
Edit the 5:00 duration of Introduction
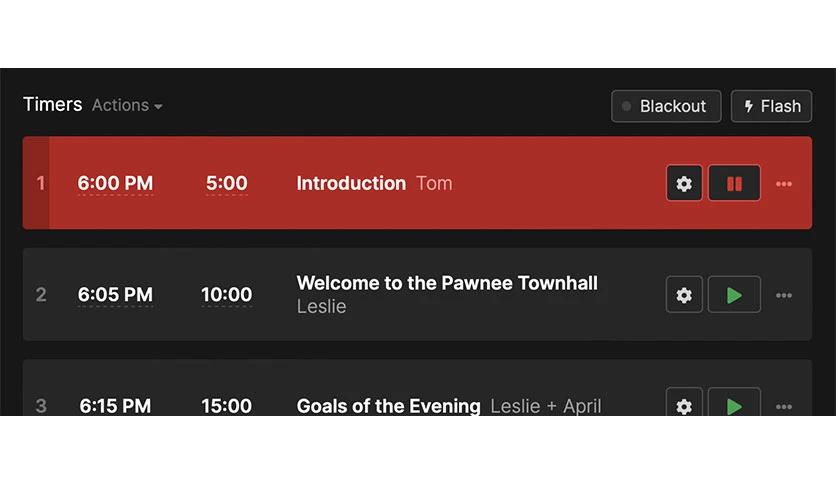[227, 183]
